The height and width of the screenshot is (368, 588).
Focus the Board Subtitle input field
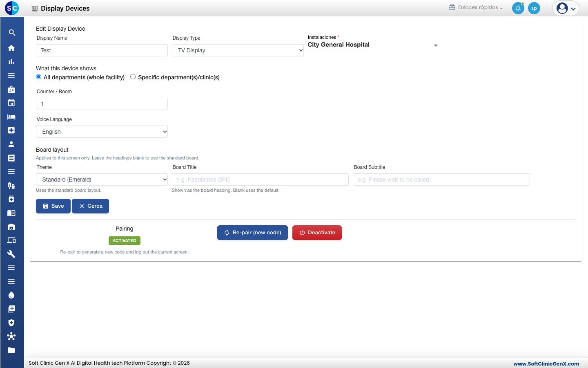[441, 180]
